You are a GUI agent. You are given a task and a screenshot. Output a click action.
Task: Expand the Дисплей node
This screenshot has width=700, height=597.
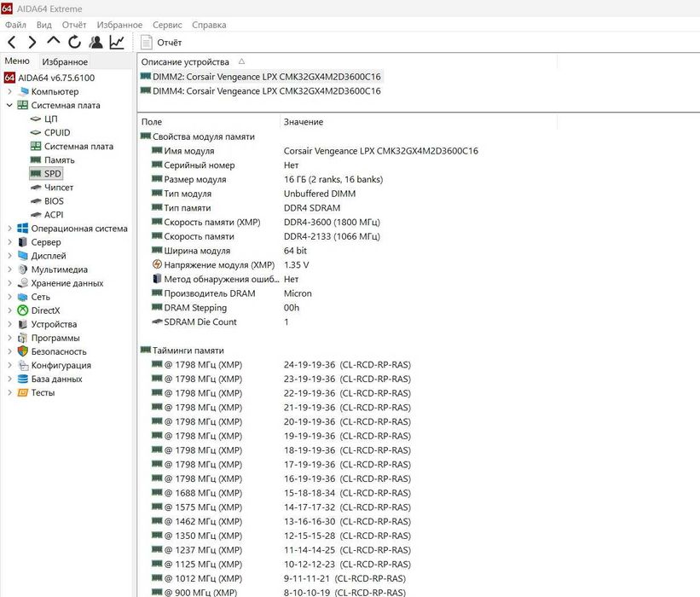click(10, 256)
